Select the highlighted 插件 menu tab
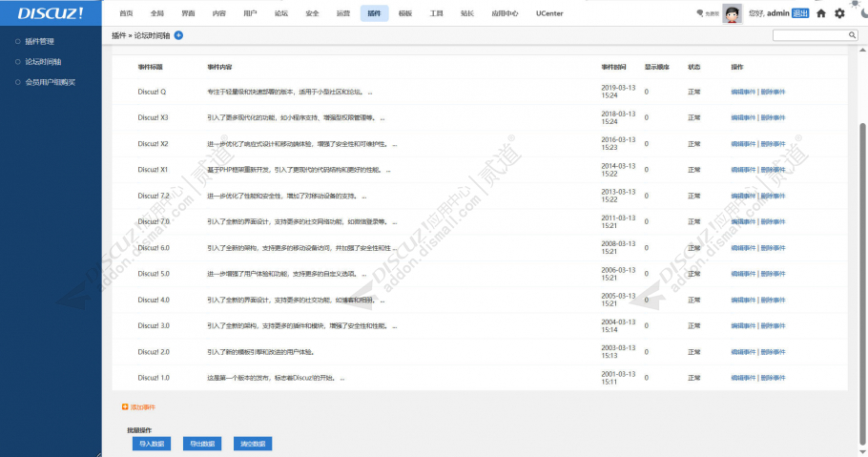 (x=374, y=13)
